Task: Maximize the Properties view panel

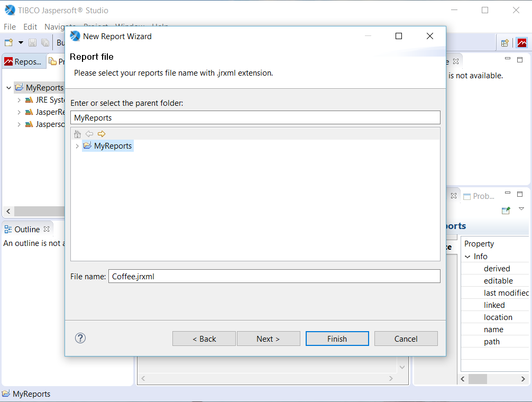Action: click(x=520, y=194)
